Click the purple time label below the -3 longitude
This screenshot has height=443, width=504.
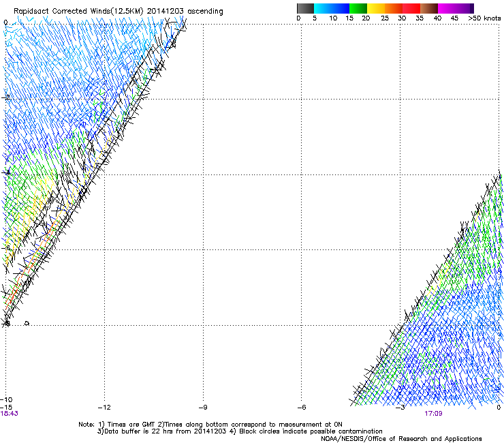433,414
